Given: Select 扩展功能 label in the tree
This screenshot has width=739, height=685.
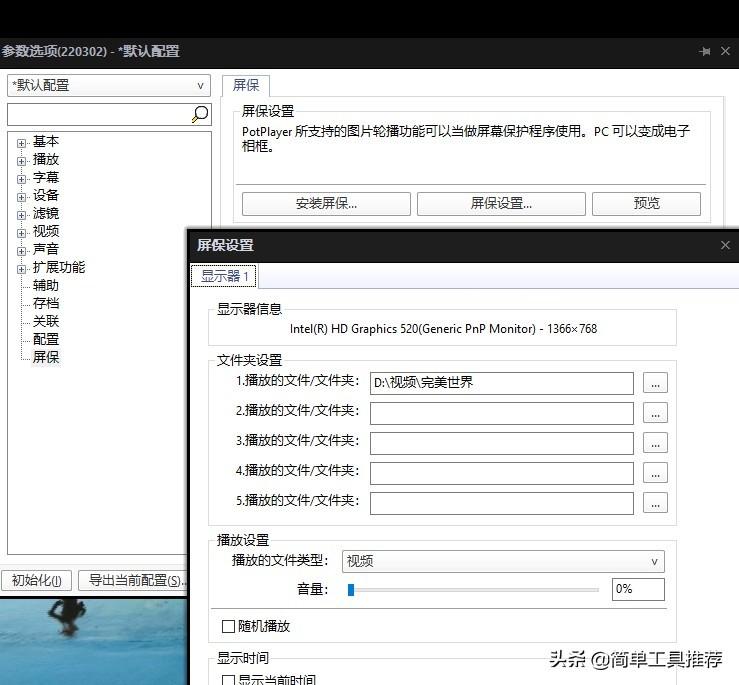Looking at the screenshot, I should (x=59, y=267).
